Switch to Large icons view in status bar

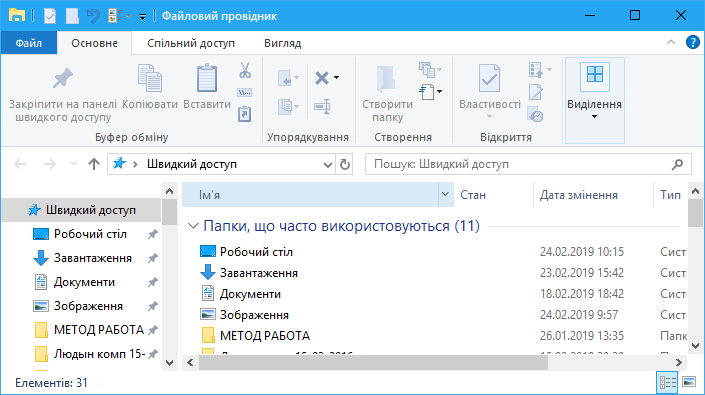689,382
